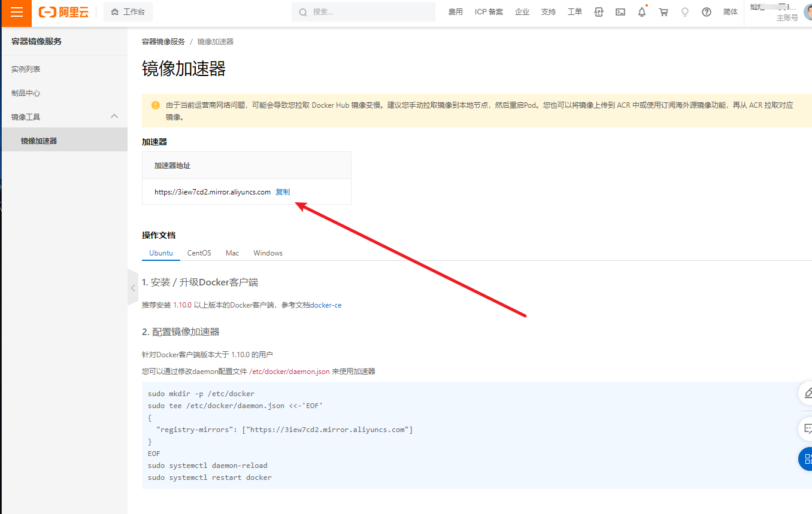
Task: Select the accelerator URL text
Action: 213,192
